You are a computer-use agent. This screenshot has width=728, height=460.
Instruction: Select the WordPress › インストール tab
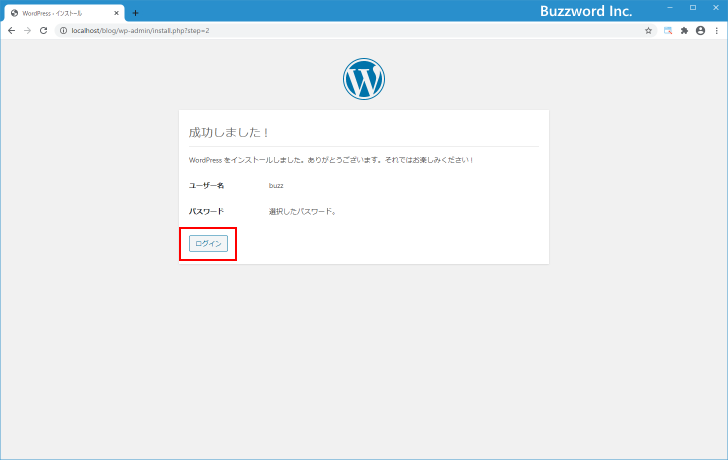point(60,13)
